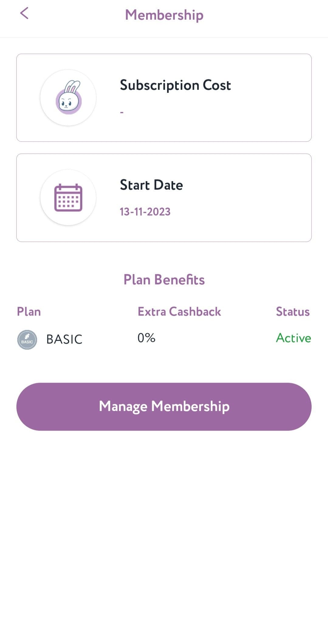The height and width of the screenshot is (644, 328).
Task: Tap the BASIC plan badge icon
Action: pos(27,339)
